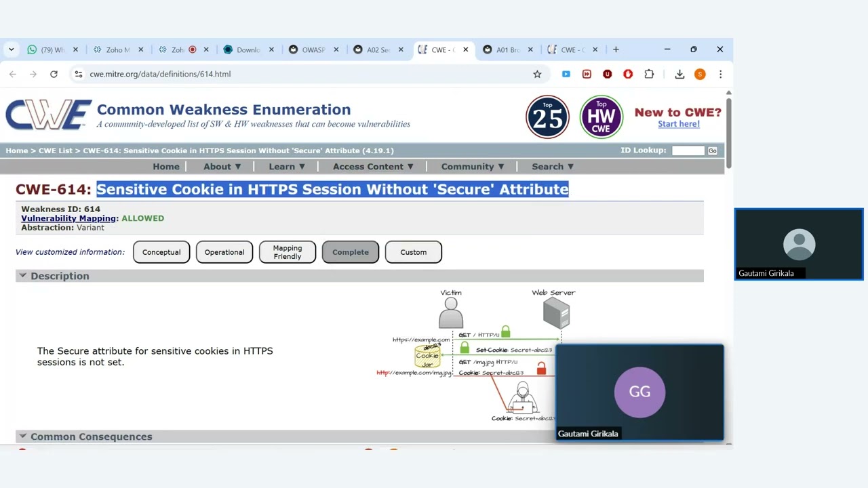Select the Operational view
Screen dimensions: 868x488
[224, 252]
